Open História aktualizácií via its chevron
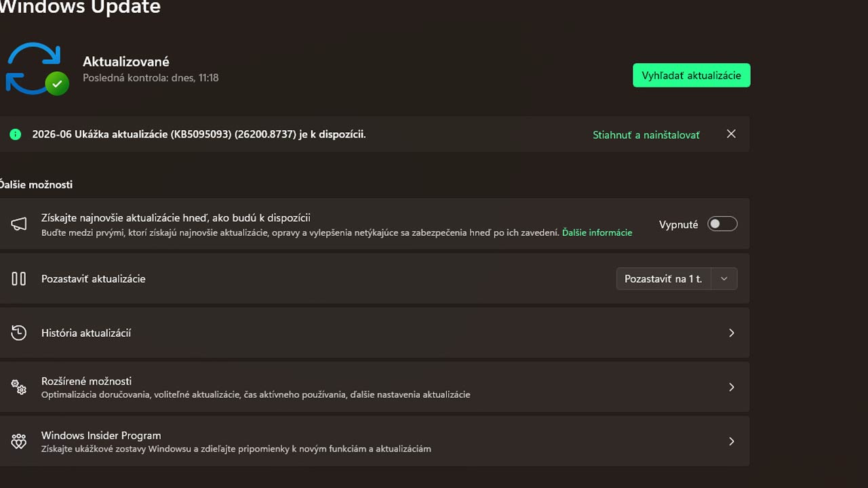868x488 pixels. (732, 333)
